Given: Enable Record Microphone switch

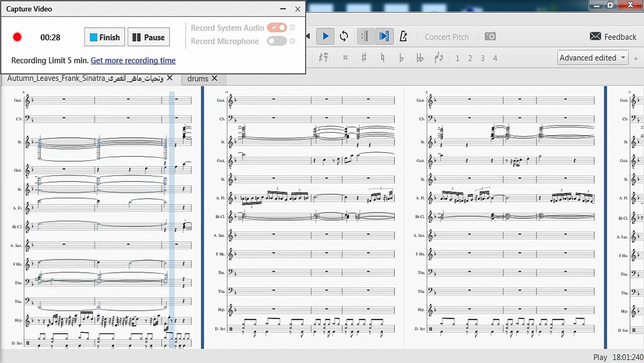Looking at the screenshot, I should (277, 41).
